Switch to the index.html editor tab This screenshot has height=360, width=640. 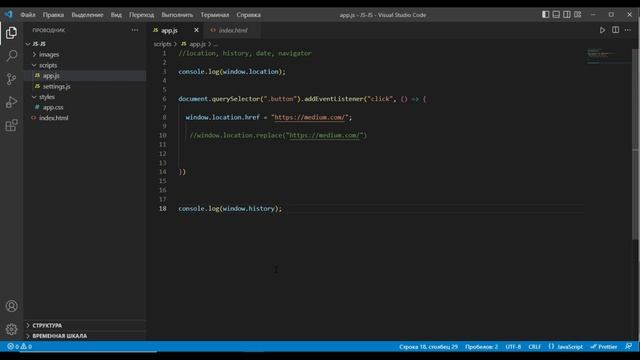point(233,30)
